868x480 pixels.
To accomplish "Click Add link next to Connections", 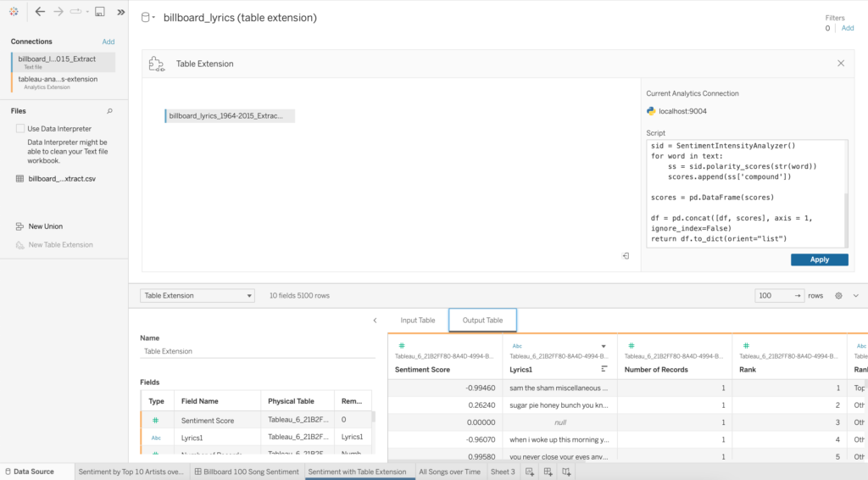I will 108,42.
